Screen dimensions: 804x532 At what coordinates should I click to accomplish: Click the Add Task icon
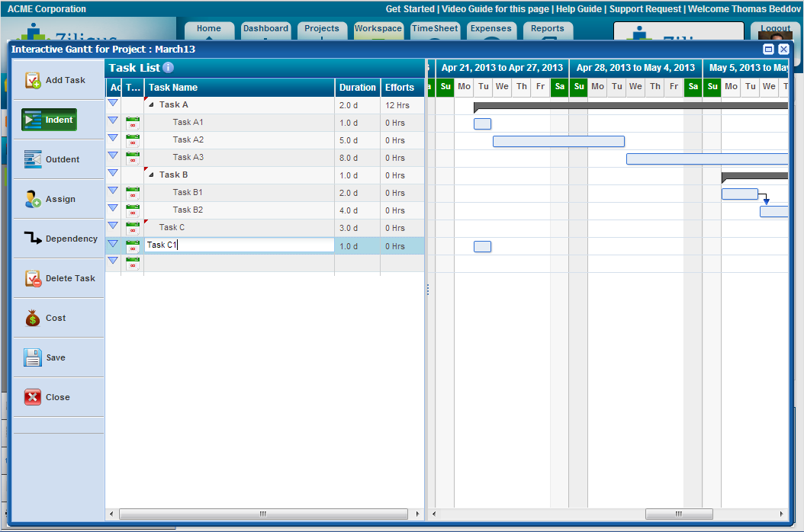pyautogui.click(x=33, y=80)
